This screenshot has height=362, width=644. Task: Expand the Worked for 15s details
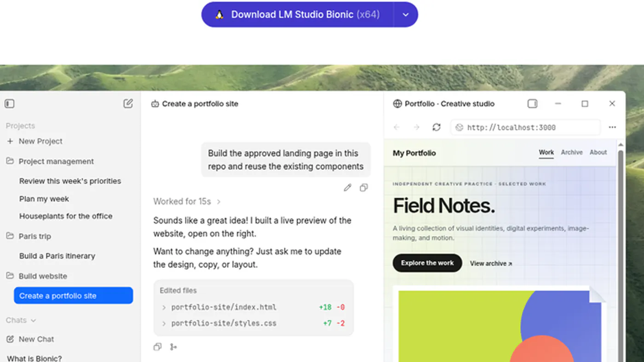(218, 201)
